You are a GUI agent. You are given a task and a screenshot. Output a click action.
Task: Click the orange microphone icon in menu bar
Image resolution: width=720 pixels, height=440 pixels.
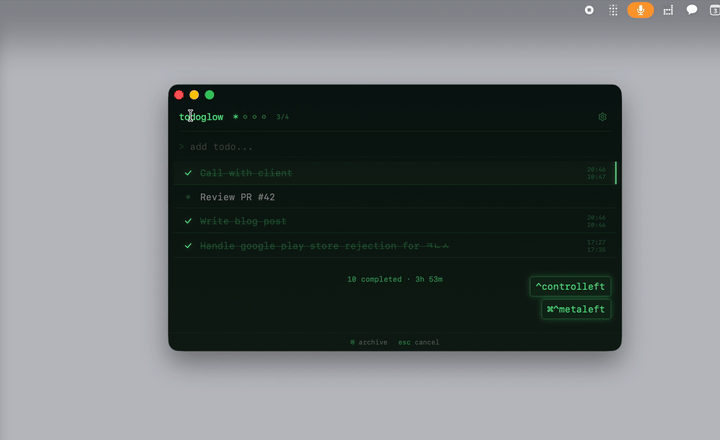(640, 10)
